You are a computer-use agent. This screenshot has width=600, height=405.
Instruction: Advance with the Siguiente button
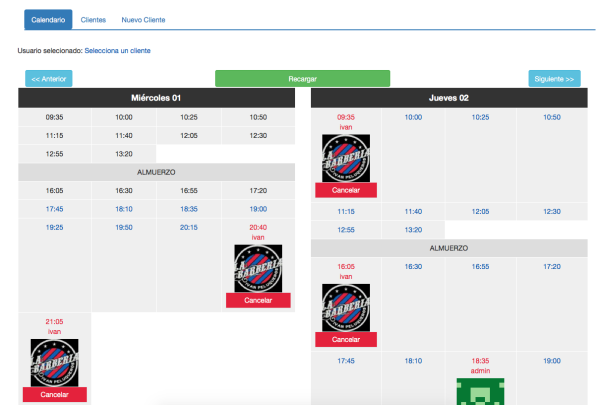[554, 79]
